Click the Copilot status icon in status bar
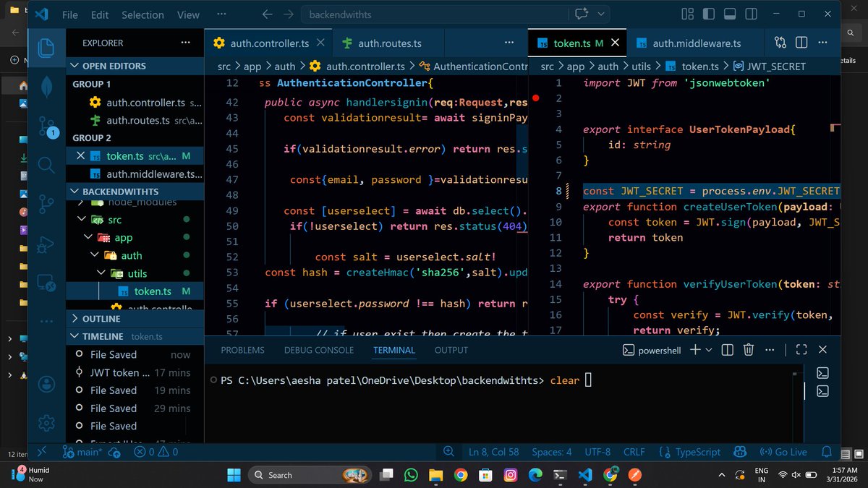 point(740,452)
